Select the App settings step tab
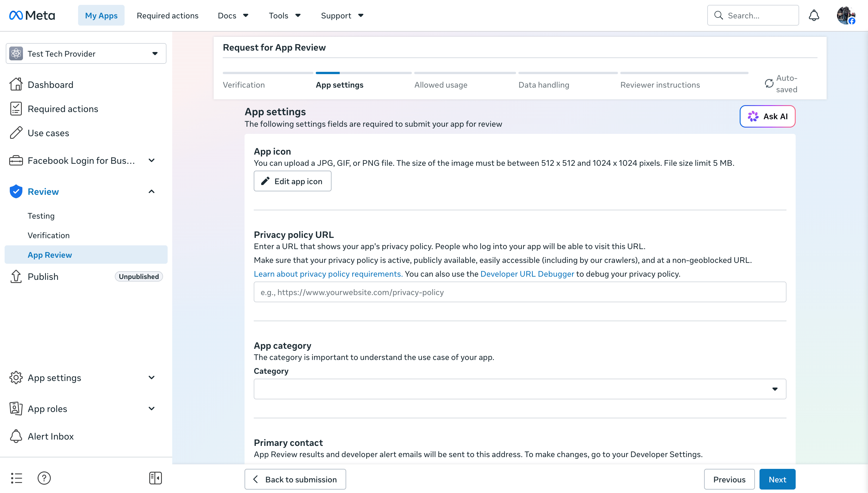The image size is (868, 493). tap(340, 85)
